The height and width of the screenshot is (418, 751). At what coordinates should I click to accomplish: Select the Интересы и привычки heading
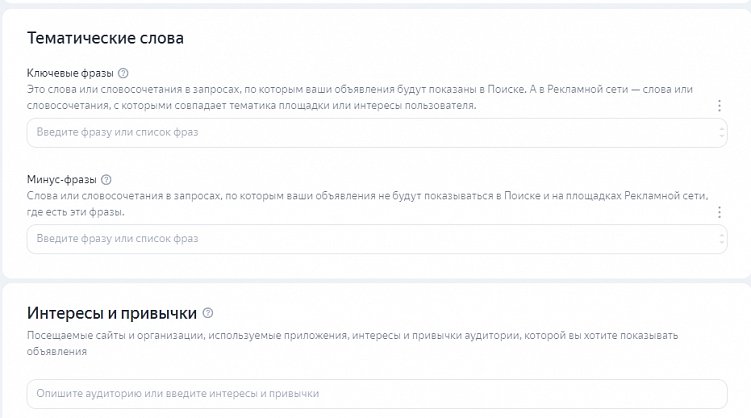(112, 313)
